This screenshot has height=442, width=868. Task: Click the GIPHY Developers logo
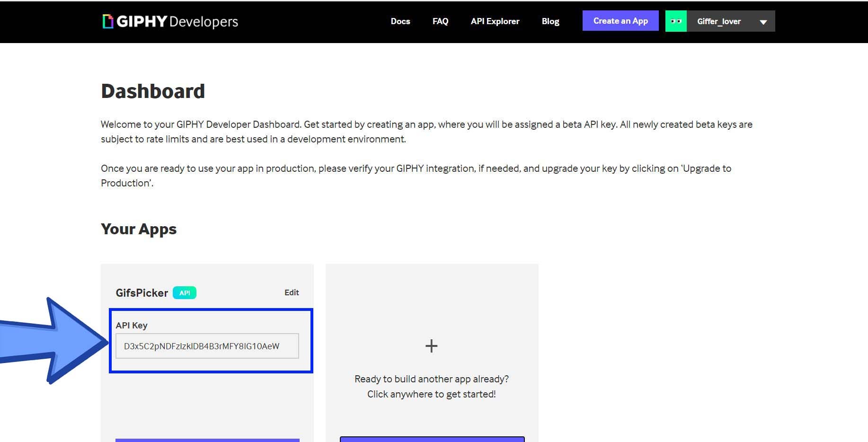click(x=170, y=21)
